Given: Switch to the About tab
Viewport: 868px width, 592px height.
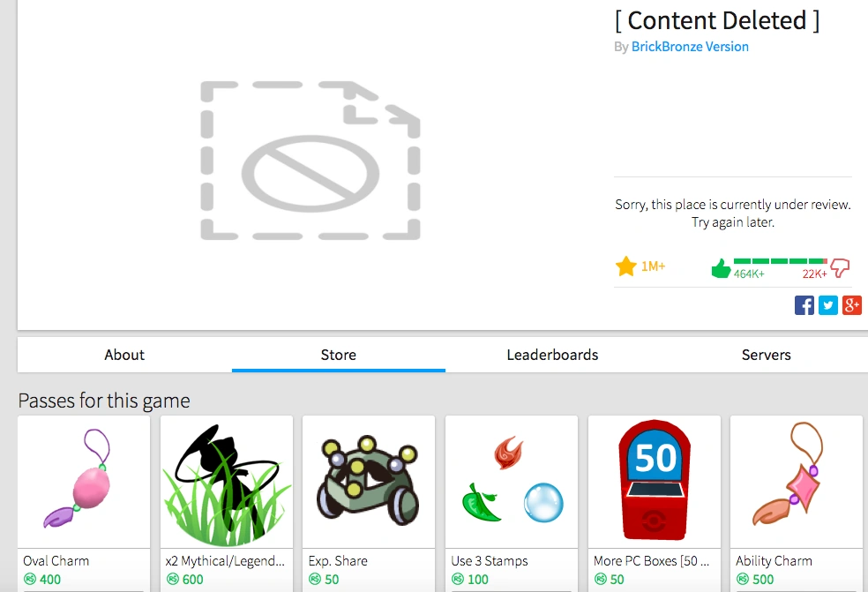Looking at the screenshot, I should 124,355.
